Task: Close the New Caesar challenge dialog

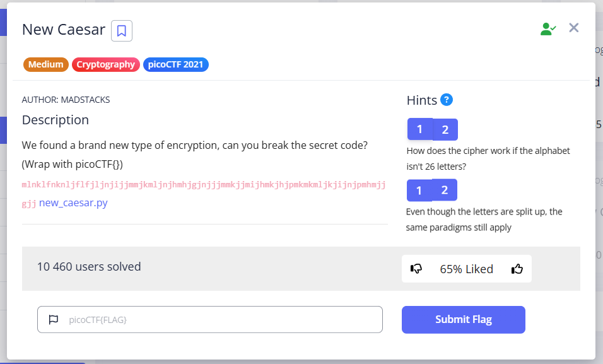Action: pyautogui.click(x=573, y=28)
